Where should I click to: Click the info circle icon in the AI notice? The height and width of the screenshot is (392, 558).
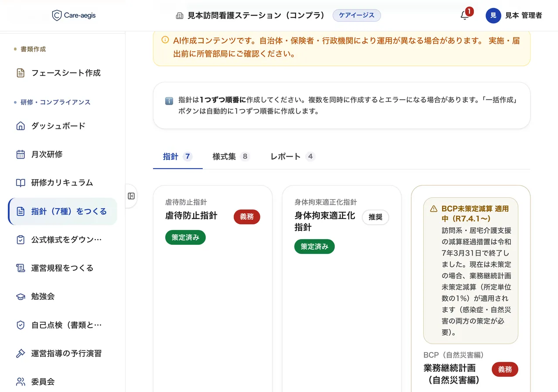(x=165, y=40)
